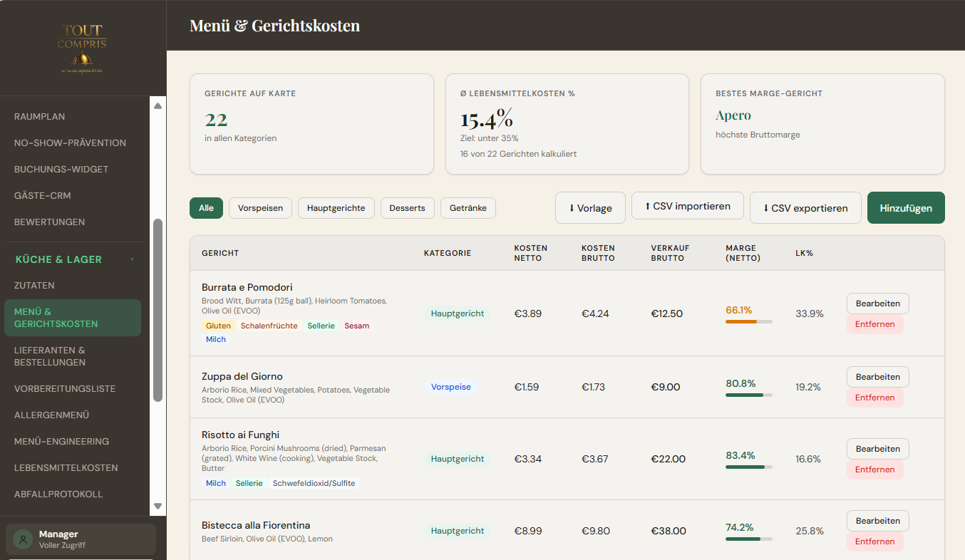
Task: Open the CSV importieren upload
Action: (688, 207)
